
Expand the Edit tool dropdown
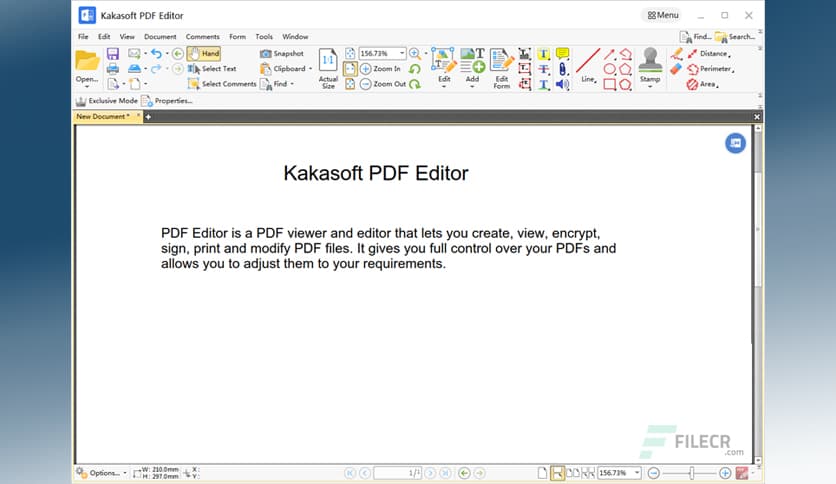tap(444, 86)
